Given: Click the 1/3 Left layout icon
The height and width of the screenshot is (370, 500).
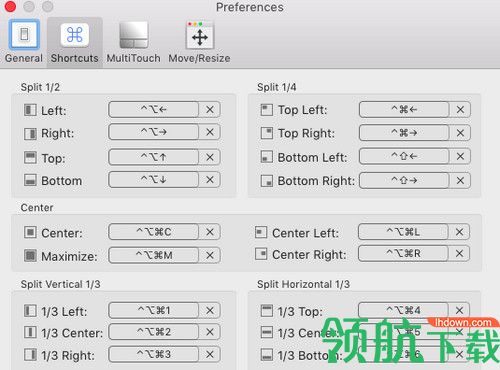Looking at the screenshot, I should coord(30,311).
